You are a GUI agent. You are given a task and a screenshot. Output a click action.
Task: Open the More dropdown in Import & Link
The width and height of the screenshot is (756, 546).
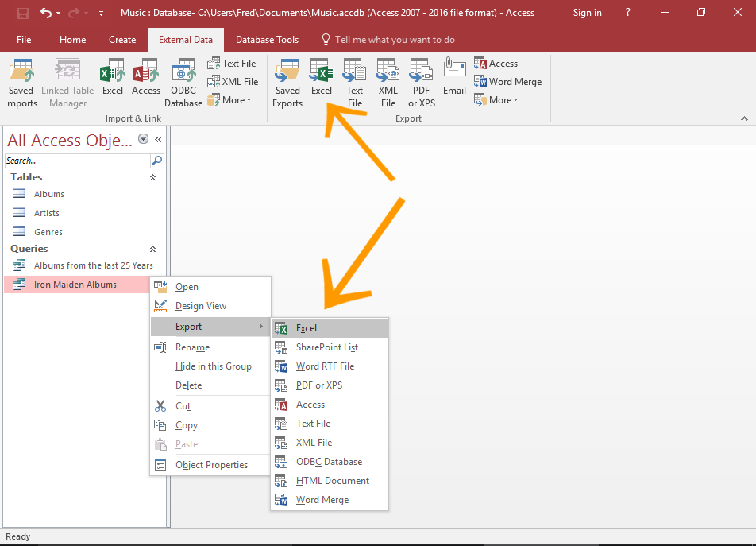230,99
